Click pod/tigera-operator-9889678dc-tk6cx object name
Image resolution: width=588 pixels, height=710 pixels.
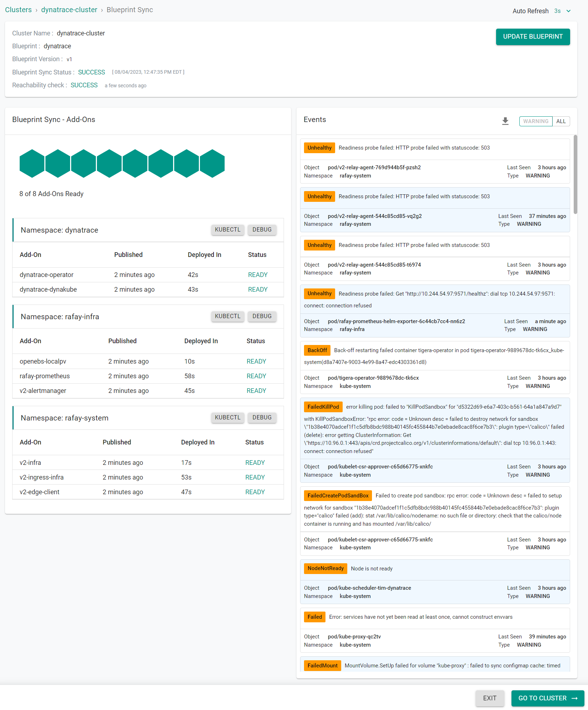(x=373, y=378)
